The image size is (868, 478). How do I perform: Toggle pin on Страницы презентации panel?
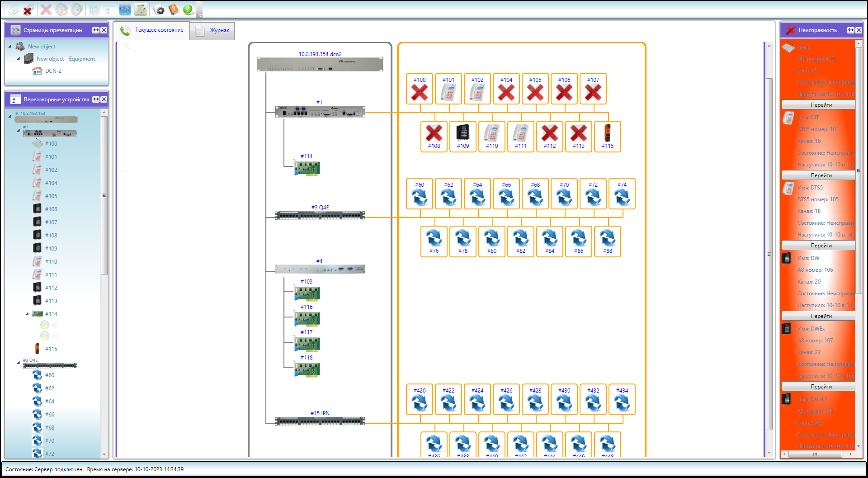pyautogui.click(x=96, y=30)
